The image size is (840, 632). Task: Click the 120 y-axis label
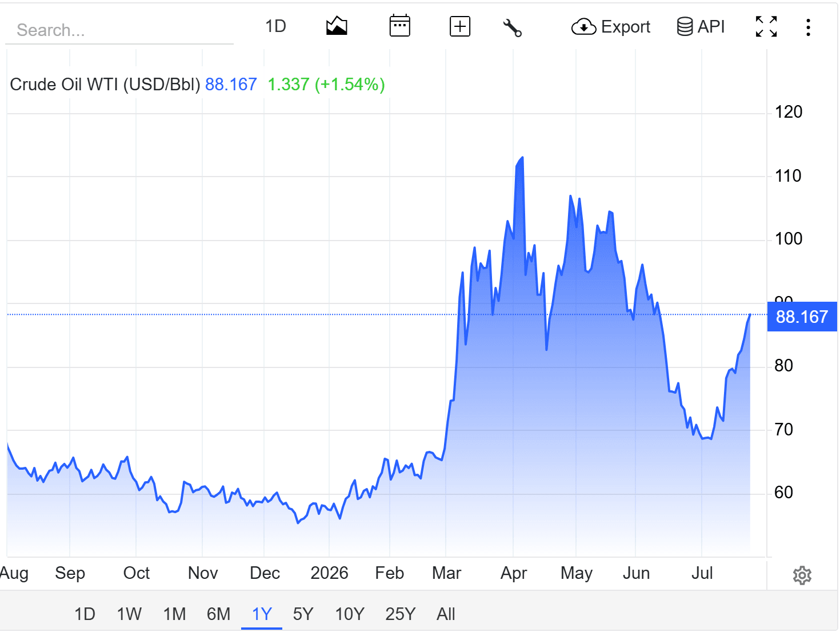(x=788, y=111)
